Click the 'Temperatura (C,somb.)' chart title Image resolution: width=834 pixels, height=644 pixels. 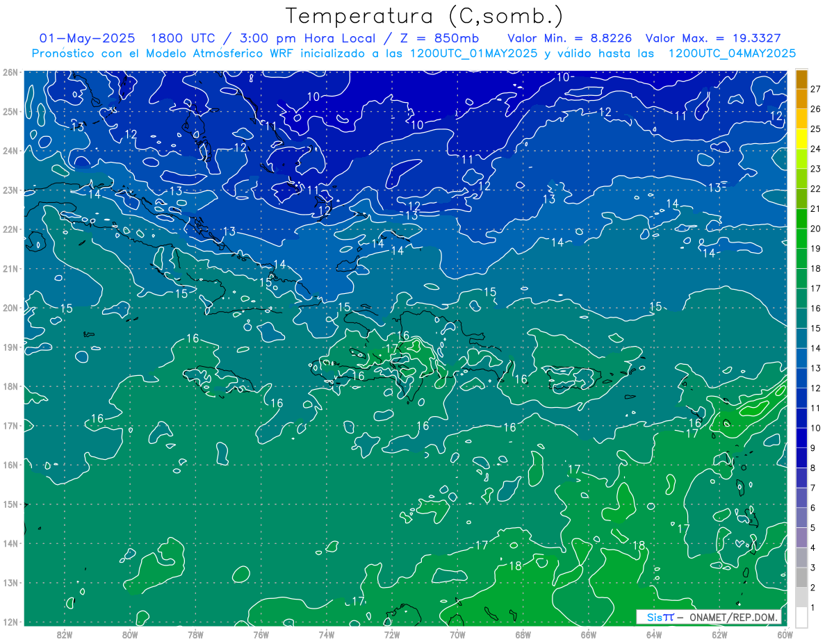(425, 16)
